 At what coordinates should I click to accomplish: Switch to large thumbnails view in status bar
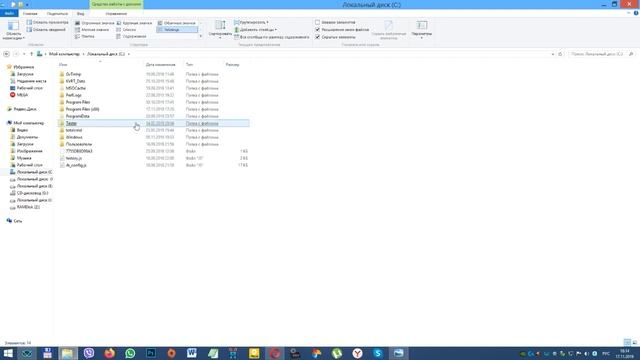click(635, 342)
